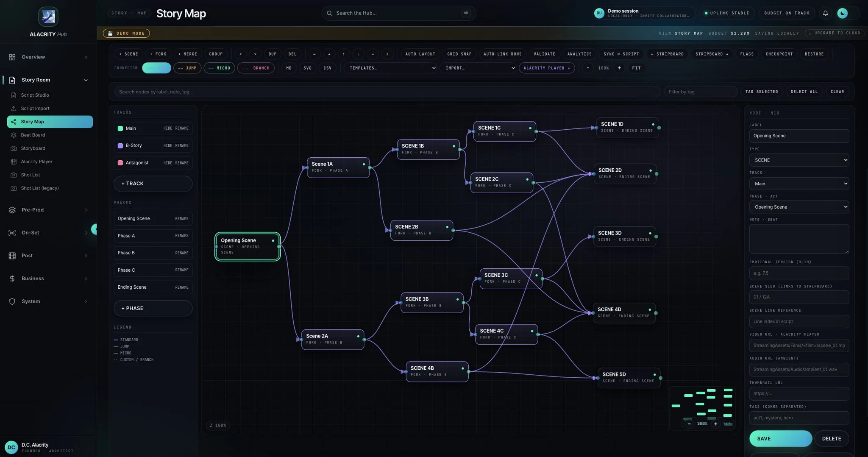Hide the Antagonist track
The width and height of the screenshot is (868, 457).
(167, 163)
